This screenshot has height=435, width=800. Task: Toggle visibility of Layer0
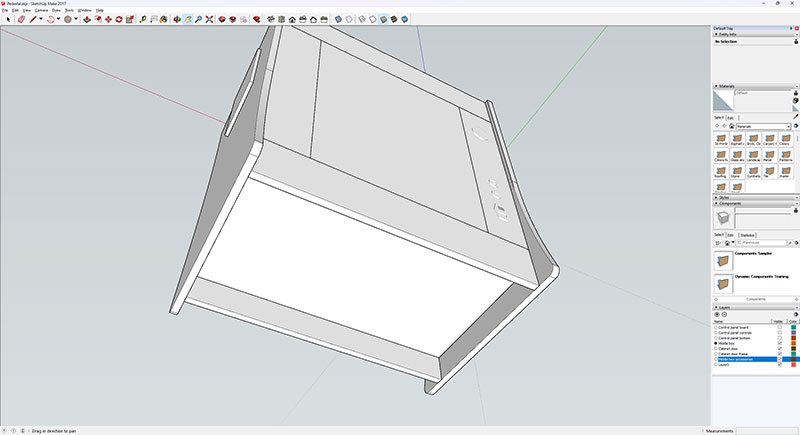click(x=780, y=365)
